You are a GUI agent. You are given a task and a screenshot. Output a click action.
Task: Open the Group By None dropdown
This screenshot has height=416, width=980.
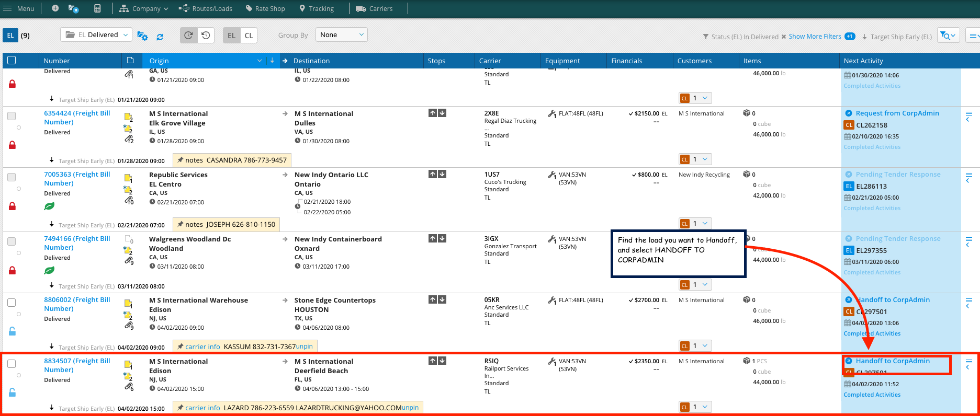click(342, 34)
